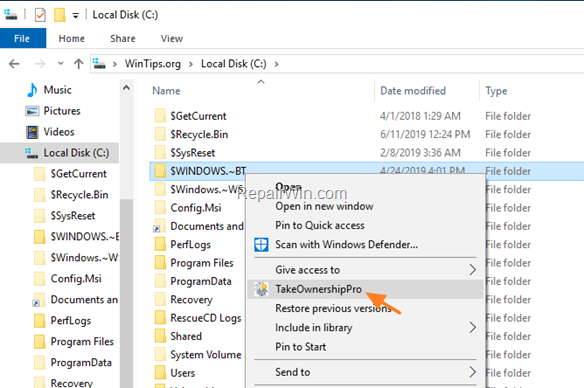Select the Recovery folder in file list
The height and width of the screenshot is (388, 584).
191,299
